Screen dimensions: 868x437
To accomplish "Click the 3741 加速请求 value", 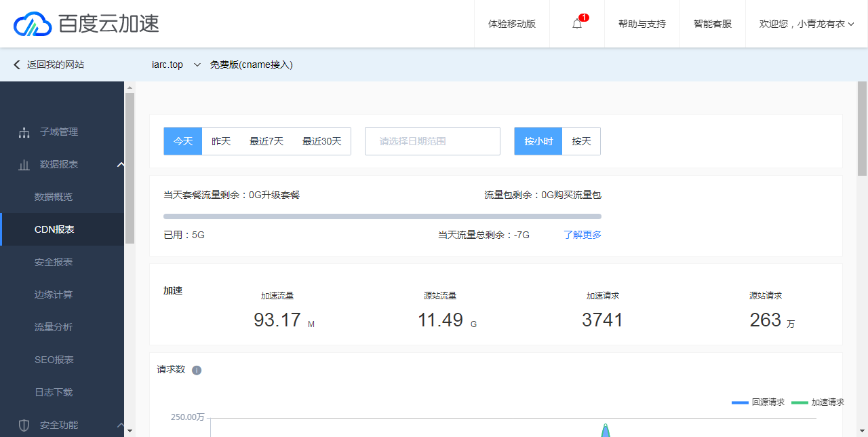I will click(602, 320).
